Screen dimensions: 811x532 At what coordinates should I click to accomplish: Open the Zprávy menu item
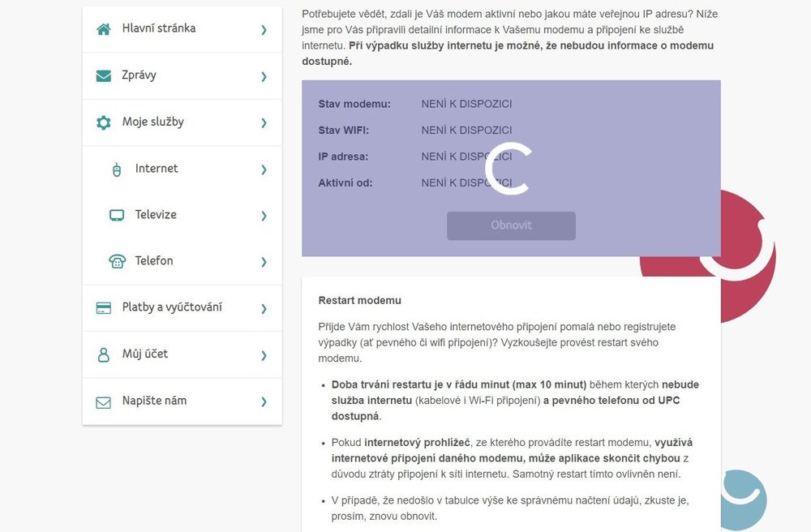click(x=139, y=75)
